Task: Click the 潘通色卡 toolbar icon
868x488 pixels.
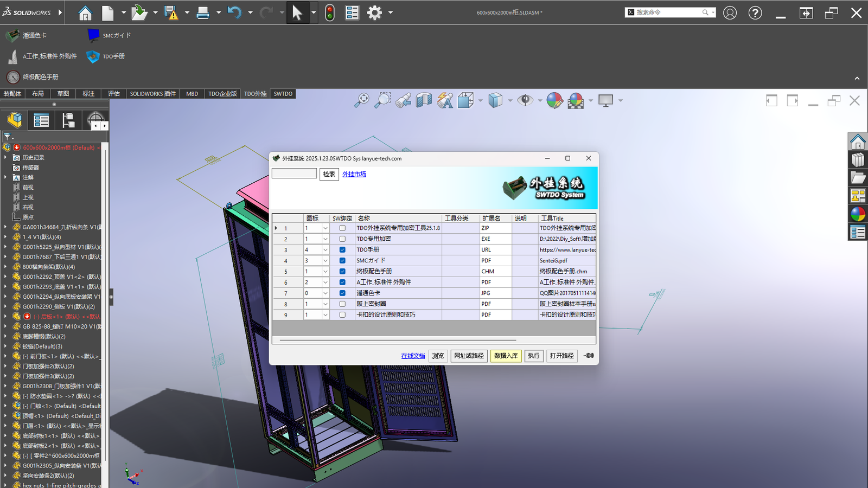Action: [x=12, y=36]
